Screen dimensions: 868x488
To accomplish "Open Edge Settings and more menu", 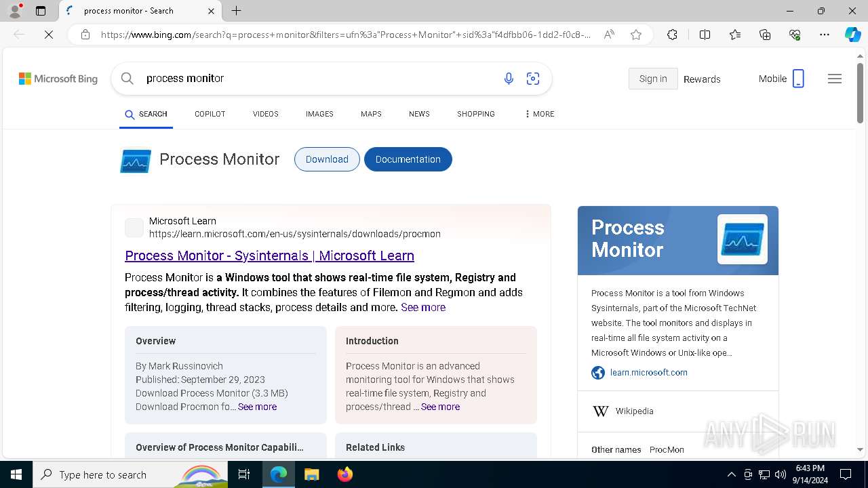I will pyautogui.click(x=825, y=35).
